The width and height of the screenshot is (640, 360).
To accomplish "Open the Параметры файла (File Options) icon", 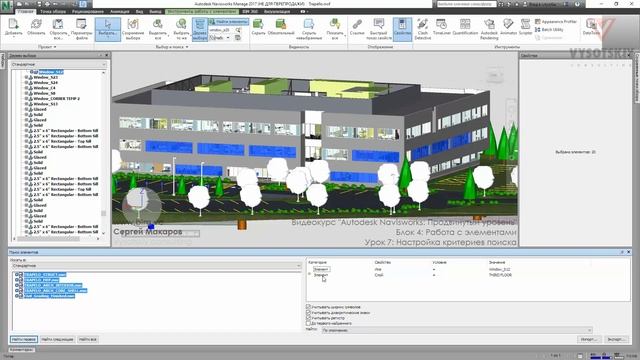I will pyautogui.click(x=82, y=29).
